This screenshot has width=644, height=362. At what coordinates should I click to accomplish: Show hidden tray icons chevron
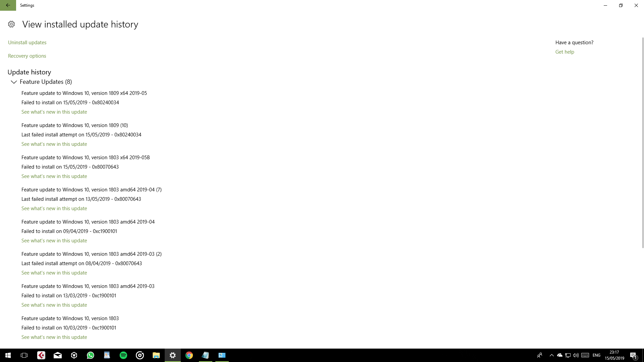pyautogui.click(x=552, y=355)
